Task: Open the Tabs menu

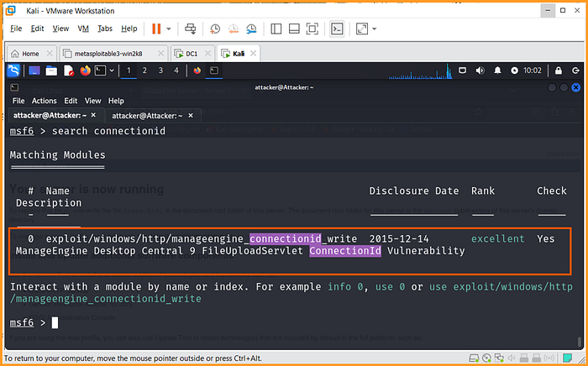Action: [105, 29]
